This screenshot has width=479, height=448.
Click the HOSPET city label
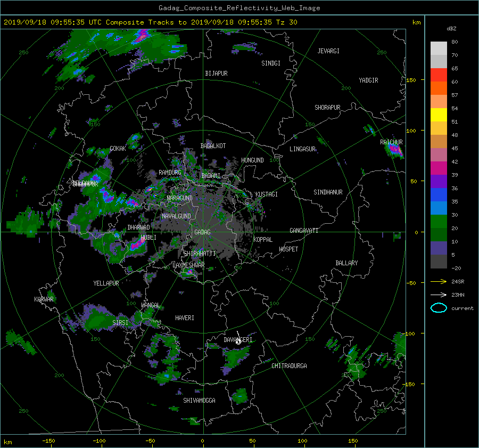click(x=288, y=249)
